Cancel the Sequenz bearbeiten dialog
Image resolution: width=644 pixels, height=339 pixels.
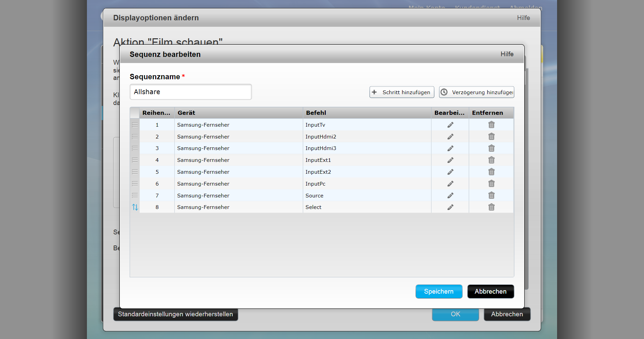(490, 292)
